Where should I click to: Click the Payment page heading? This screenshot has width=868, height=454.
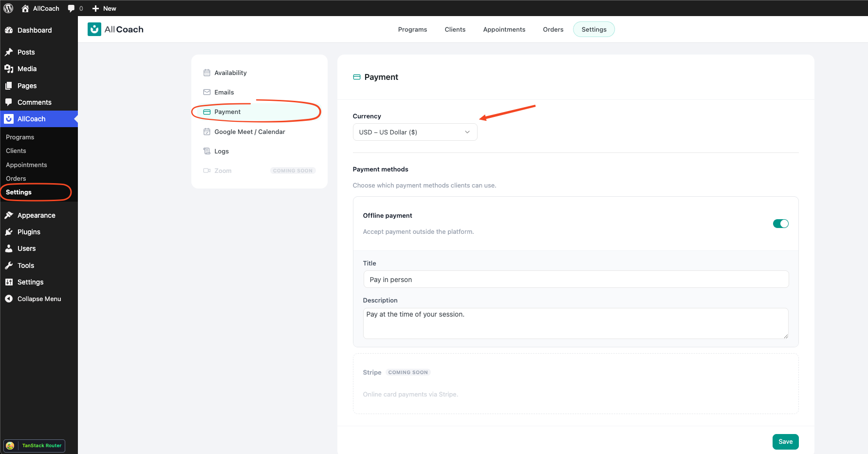coord(381,77)
